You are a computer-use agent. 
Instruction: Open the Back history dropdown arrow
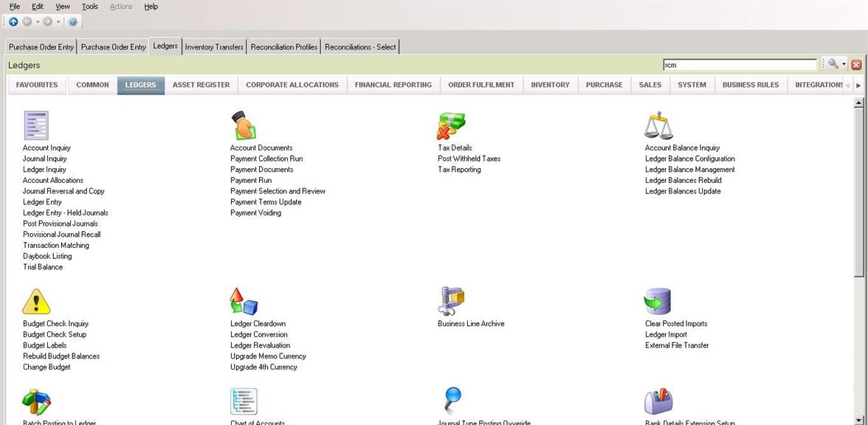[38, 22]
